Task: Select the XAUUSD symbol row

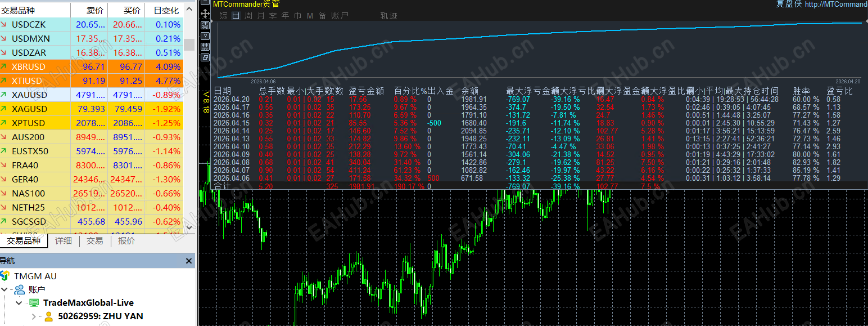Action: [92, 95]
